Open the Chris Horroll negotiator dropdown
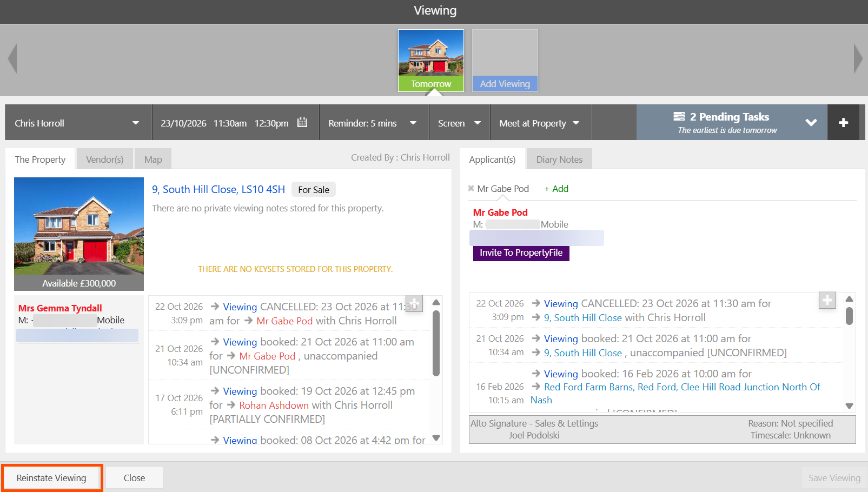The width and height of the screenshot is (868, 492). pyautogui.click(x=79, y=123)
